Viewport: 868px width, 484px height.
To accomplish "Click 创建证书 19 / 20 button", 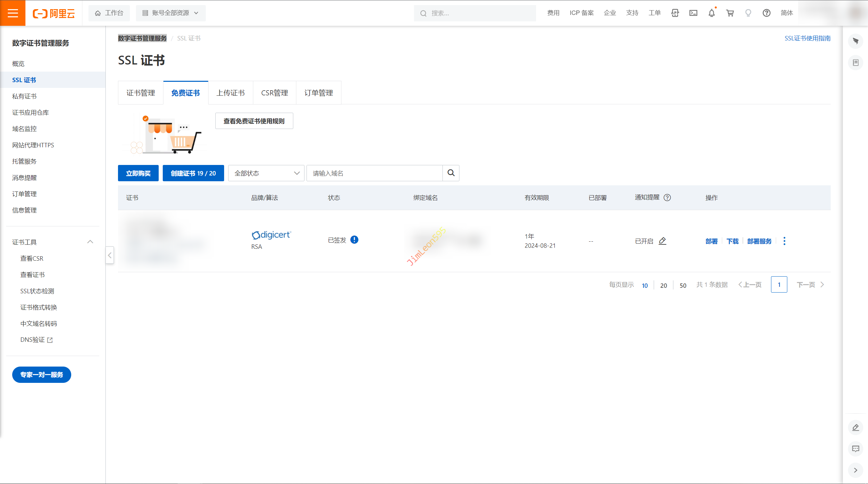I will 193,173.
